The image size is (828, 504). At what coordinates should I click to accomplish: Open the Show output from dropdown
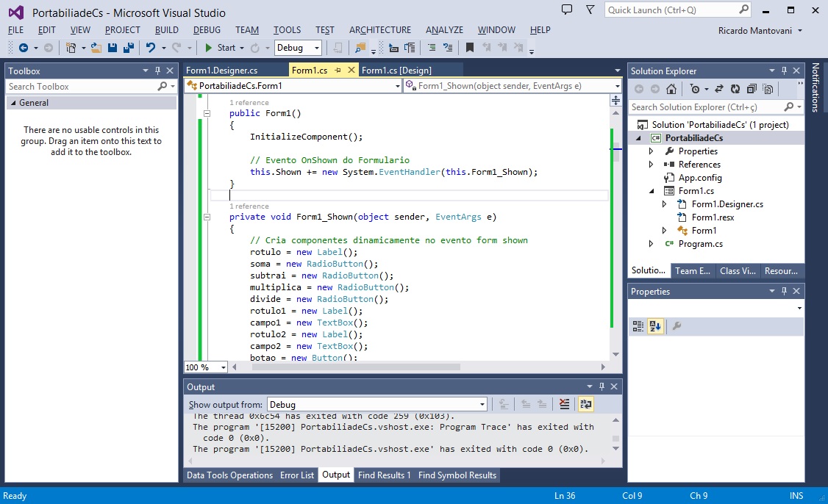coord(376,404)
